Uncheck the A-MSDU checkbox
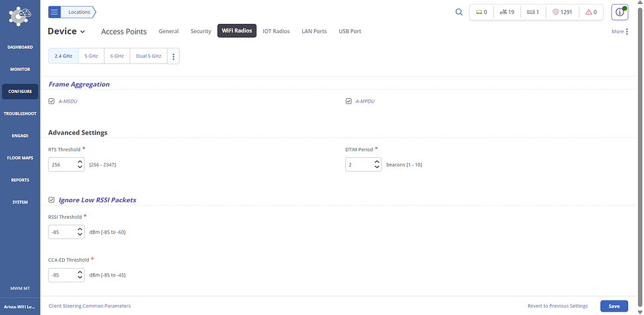The width and height of the screenshot is (644, 315). pos(52,101)
